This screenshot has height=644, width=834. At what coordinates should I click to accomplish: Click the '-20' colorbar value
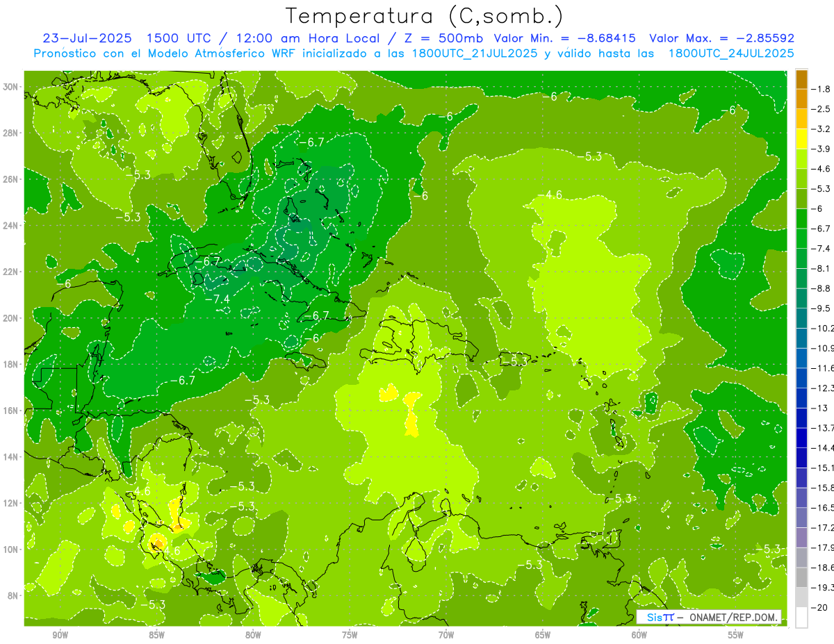[819, 607]
